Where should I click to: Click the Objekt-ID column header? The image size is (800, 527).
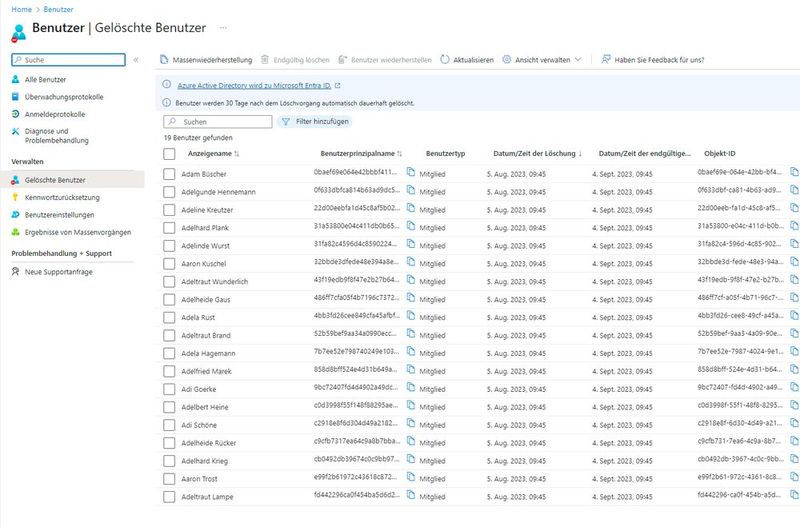click(719, 154)
